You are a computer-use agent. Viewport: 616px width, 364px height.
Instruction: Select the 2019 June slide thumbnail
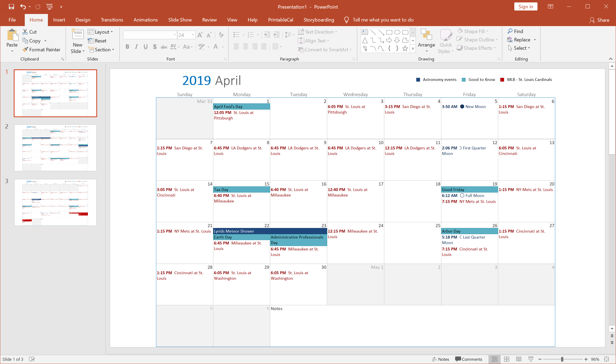coord(55,202)
